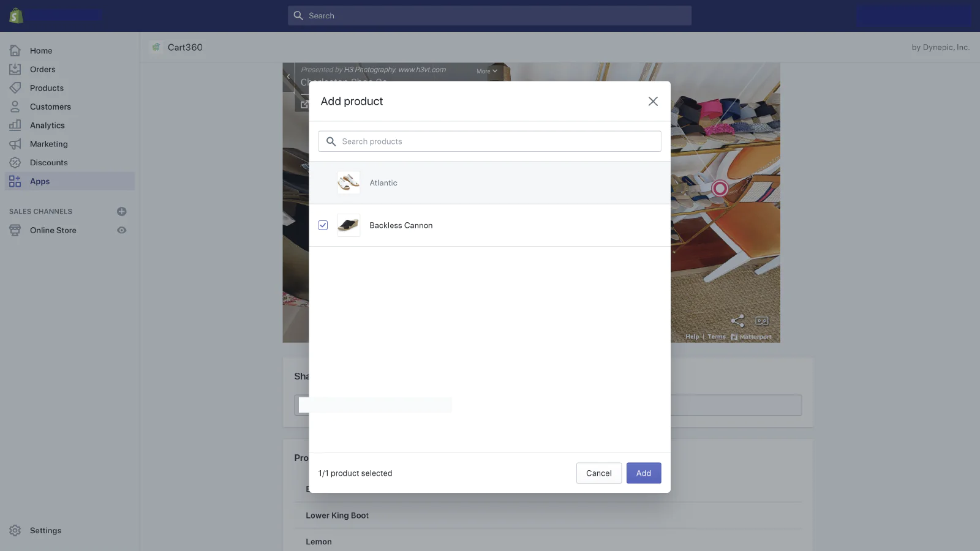Viewport: 980px width, 551px height.
Task: Select Apps in the sidebar
Action: (x=70, y=181)
